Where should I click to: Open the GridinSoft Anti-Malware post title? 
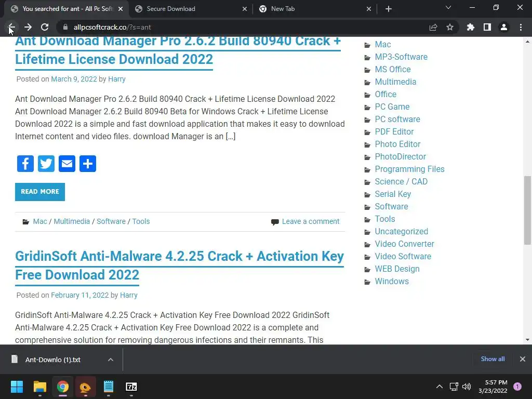click(179, 265)
